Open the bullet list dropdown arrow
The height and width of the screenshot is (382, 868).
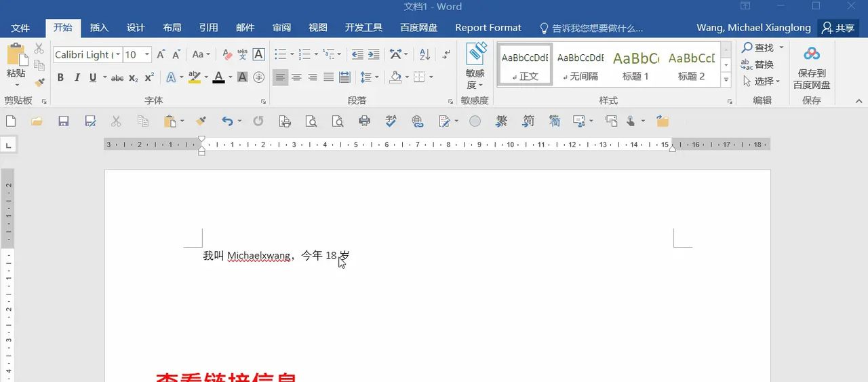[x=292, y=54]
